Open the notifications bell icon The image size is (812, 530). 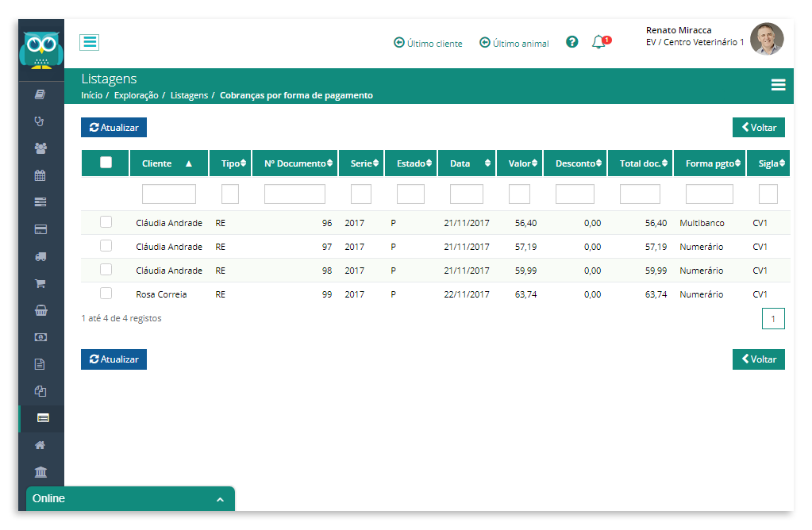[x=598, y=42]
